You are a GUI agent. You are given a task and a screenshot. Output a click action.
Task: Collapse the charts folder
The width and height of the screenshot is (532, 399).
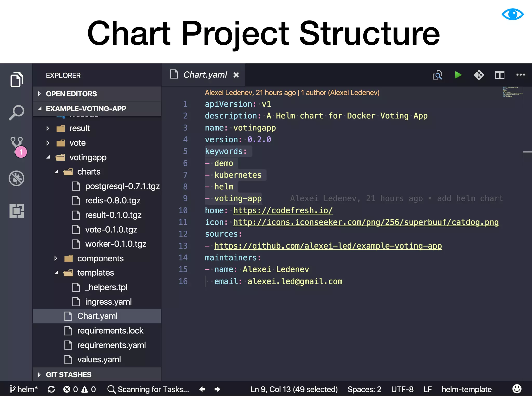point(89,172)
